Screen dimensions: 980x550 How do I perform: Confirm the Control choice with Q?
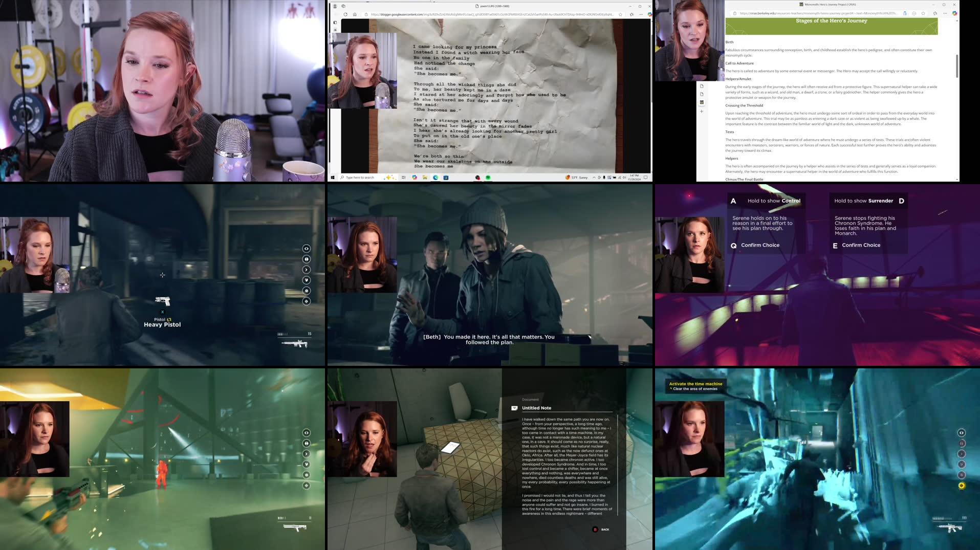[755, 245]
